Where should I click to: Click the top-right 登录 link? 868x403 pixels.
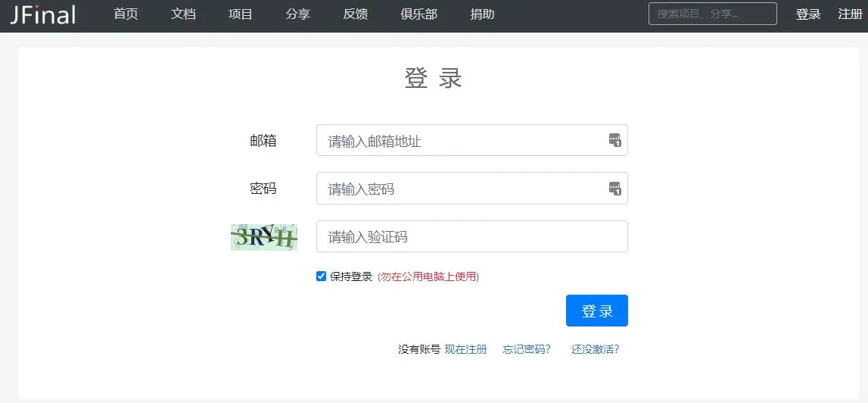[808, 14]
